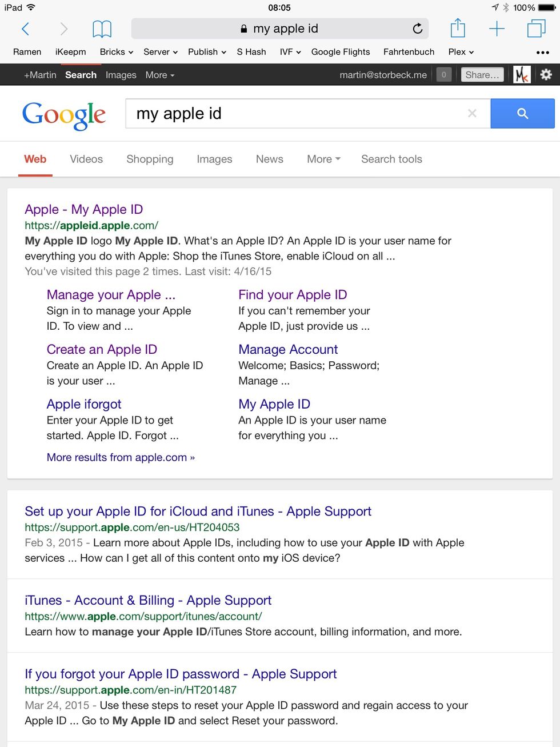Expand the Plex bookmarks folder
The image size is (560, 747).
point(461,52)
